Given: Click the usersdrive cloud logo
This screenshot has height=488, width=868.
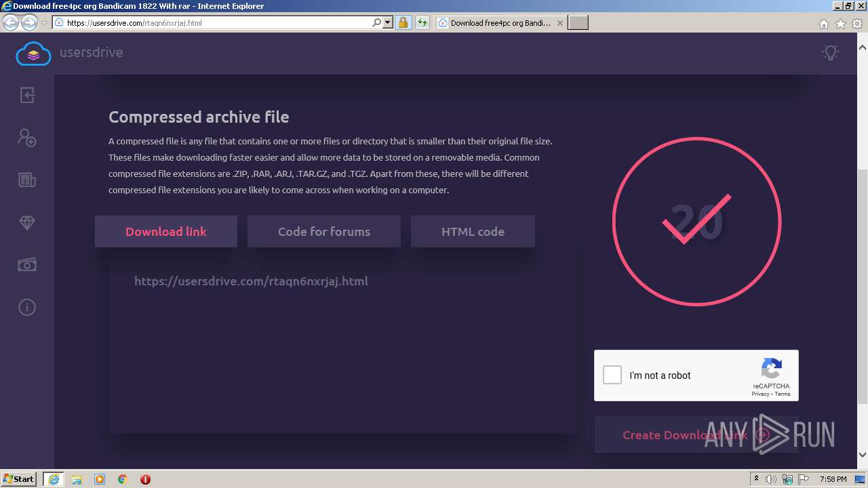Looking at the screenshot, I should 33,53.
